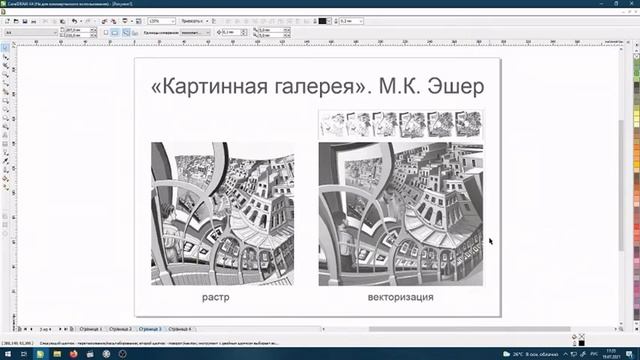Select the Pick tool

click(x=5, y=48)
